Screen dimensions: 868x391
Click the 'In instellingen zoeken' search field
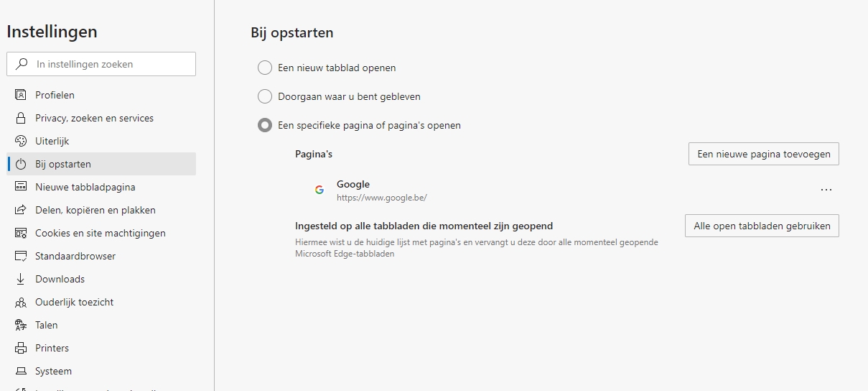[x=108, y=64]
